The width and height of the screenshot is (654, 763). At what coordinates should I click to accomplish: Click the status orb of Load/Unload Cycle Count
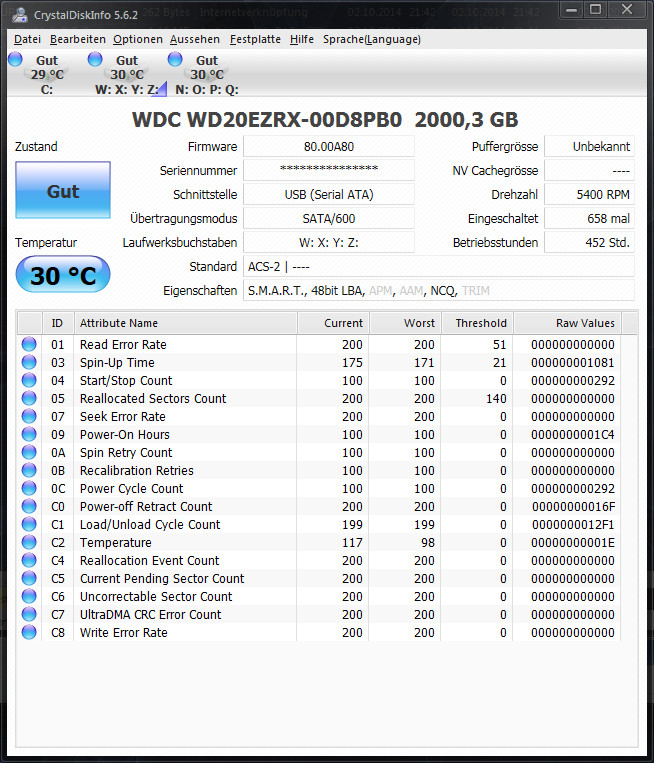[29, 524]
